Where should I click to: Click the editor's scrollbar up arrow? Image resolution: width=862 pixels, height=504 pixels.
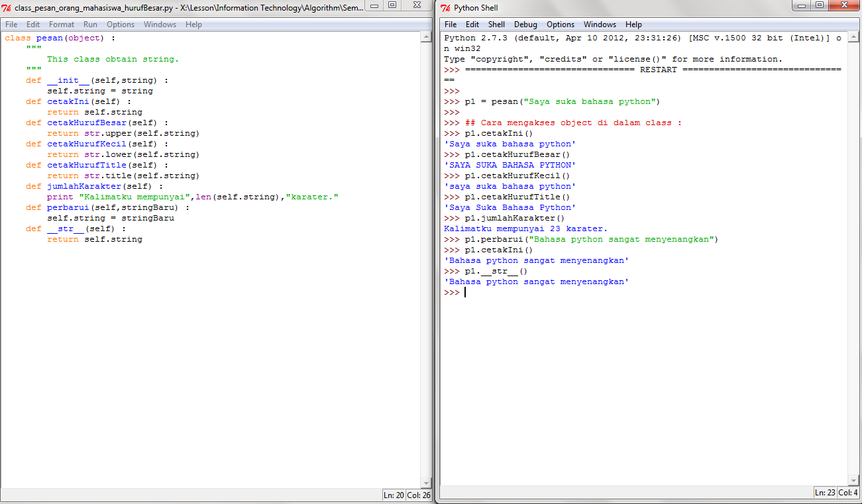(x=427, y=37)
